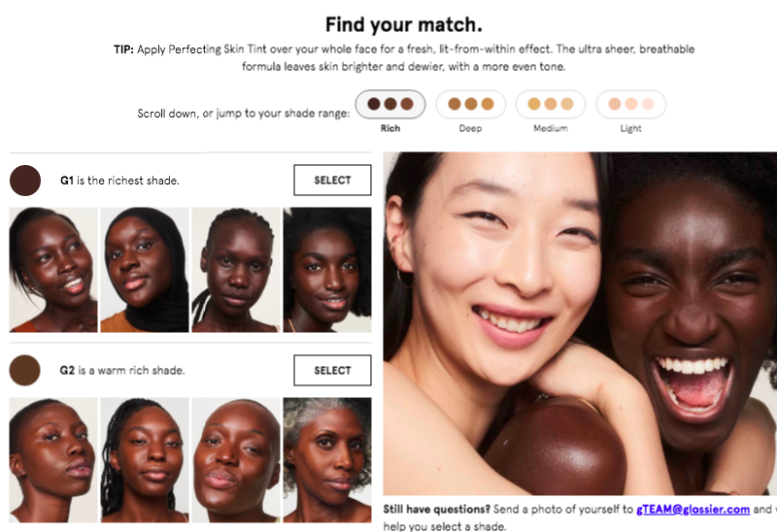Screen dimensions: 777x532
Task: Click the large photo of two smiling models
Action: pos(580,323)
